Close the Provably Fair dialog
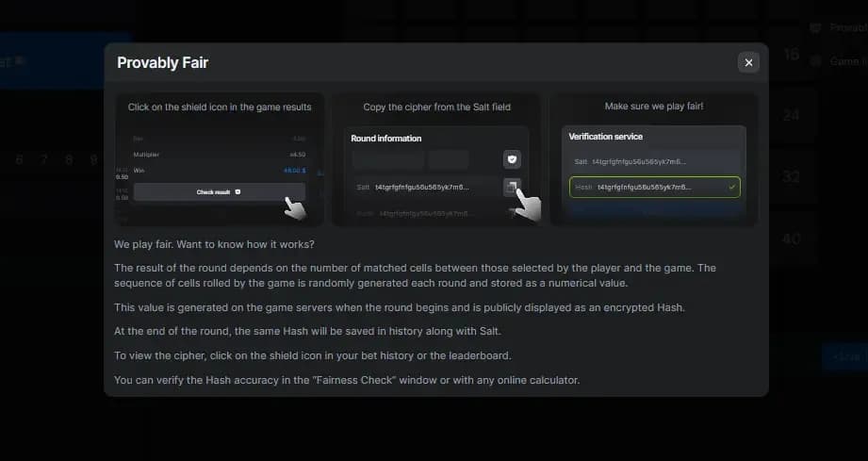Image resolution: width=868 pixels, height=461 pixels. (748, 62)
